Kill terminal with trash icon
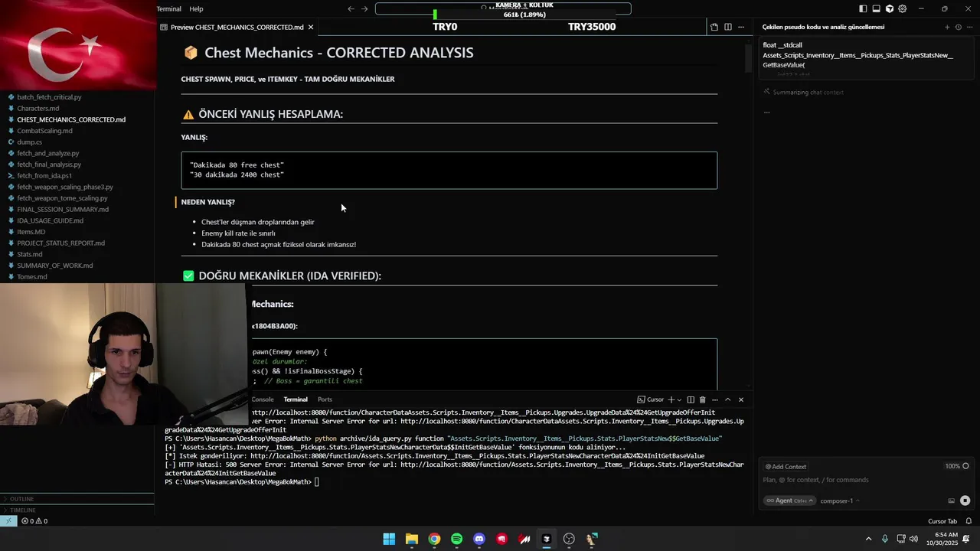 pyautogui.click(x=702, y=399)
